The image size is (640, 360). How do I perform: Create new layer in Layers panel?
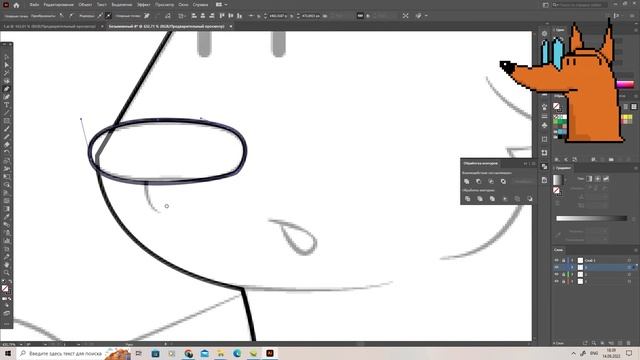point(620,343)
